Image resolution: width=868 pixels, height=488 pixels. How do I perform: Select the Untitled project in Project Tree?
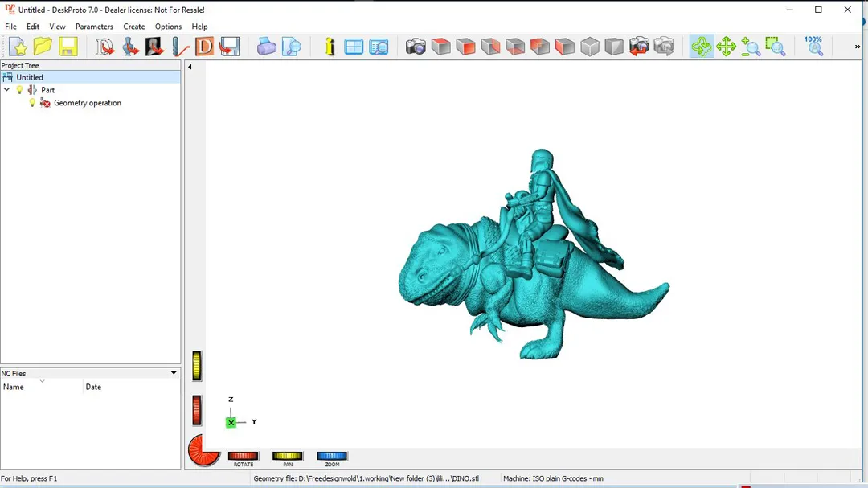tap(30, 77)
